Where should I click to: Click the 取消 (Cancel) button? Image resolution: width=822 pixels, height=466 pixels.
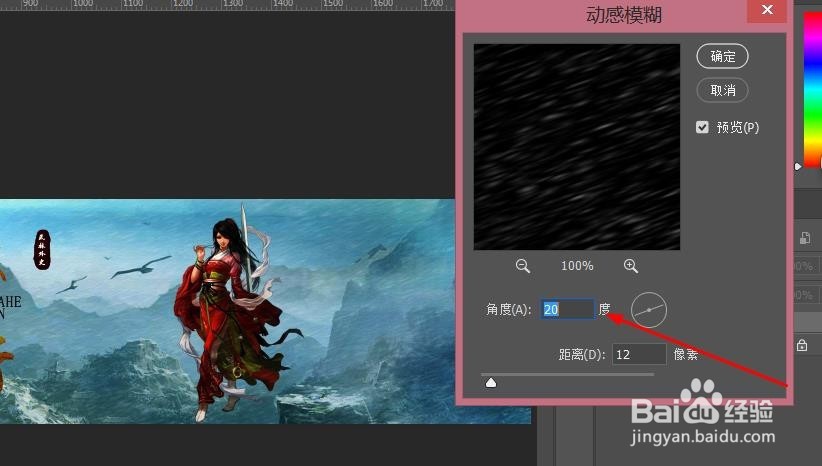click(722, 90)
